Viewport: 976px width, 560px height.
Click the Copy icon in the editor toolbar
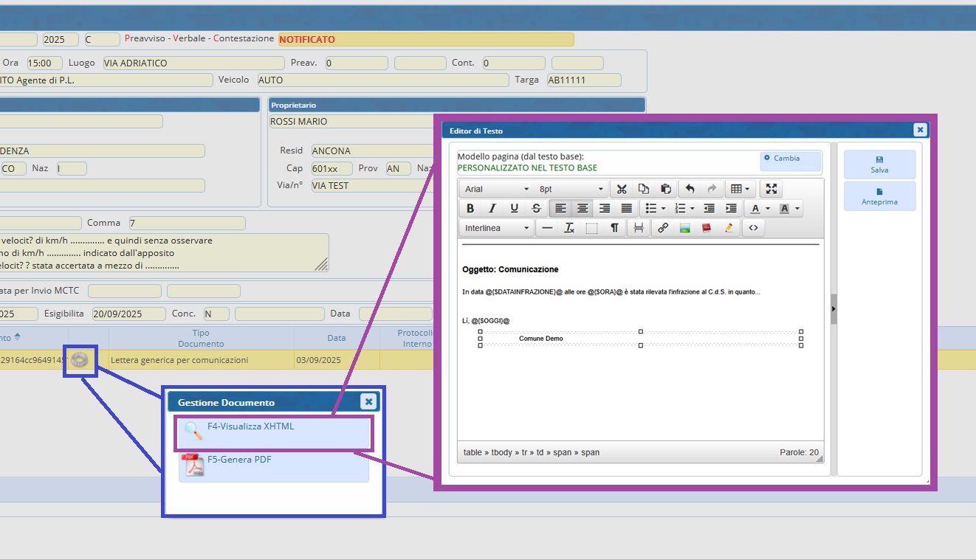644,189
